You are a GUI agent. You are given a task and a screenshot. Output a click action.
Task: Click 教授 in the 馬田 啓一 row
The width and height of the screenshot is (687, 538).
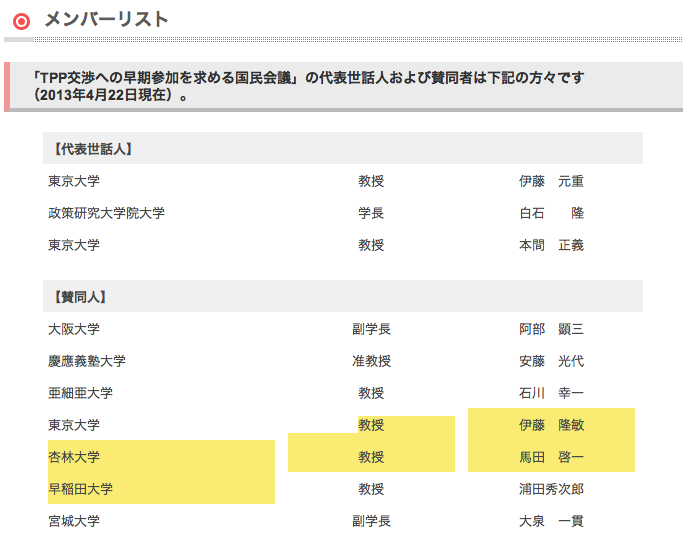pos(371,457)
